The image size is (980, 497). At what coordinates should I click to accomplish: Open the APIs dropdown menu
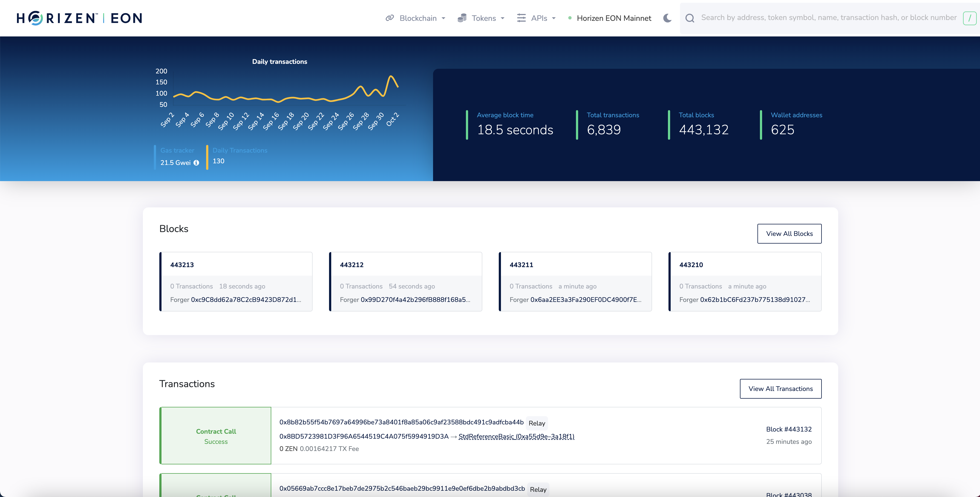(x=537, y=18)
